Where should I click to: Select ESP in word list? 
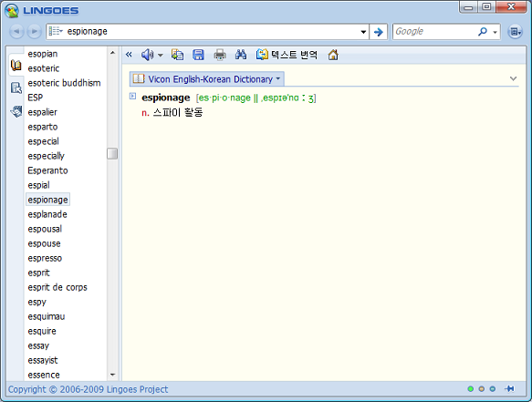coord(36,98)
